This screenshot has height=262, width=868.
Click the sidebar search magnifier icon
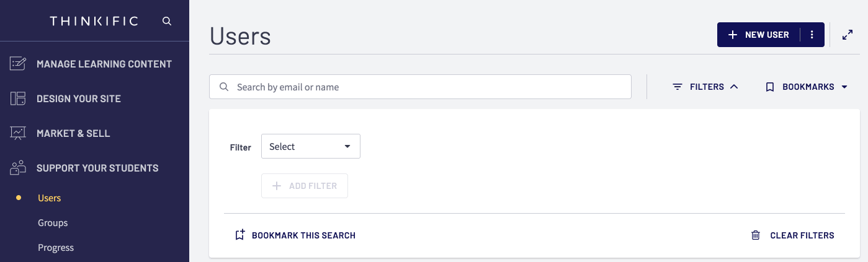point(166,21)
